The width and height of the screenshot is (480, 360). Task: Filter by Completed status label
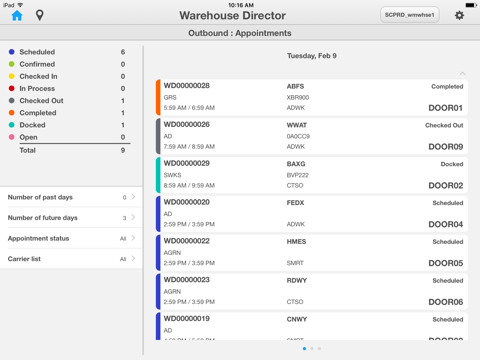click(x=38, y=113)
